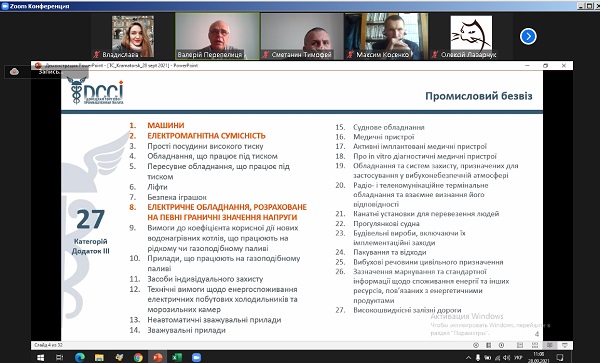The width and height of the screenshot is (600, 363).
Task: Expand hidden system tray icons chevron
Action: pos(469,358)
